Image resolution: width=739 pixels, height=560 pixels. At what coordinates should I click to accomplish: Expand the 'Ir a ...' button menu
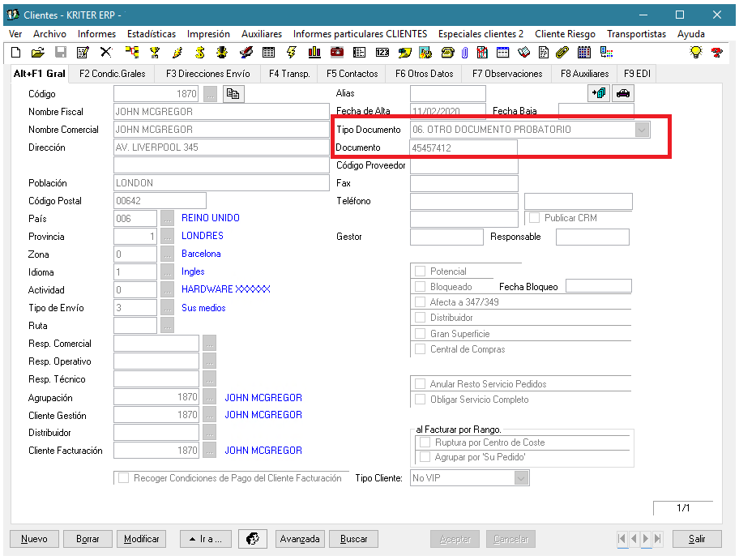click(x=206, y=539)
